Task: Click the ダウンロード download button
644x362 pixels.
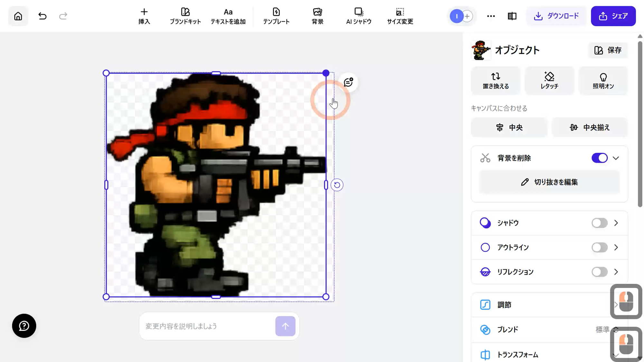Action: (x=556, y=16)
